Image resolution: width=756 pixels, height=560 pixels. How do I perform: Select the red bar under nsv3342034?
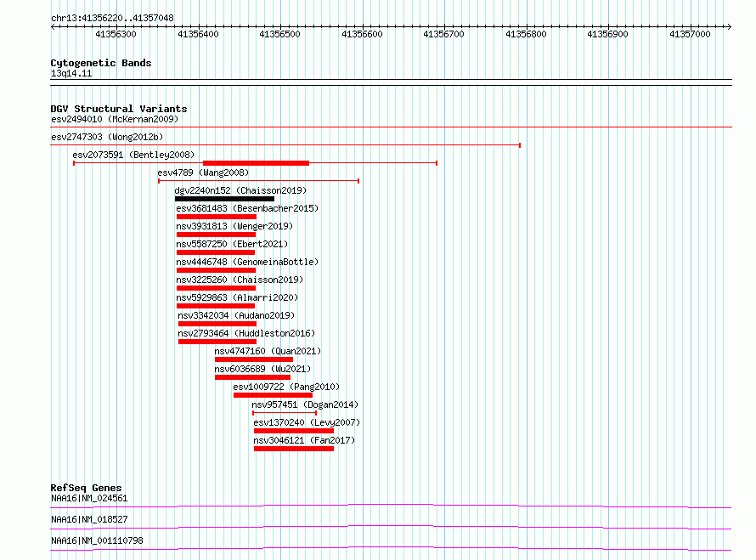[217, 324]
